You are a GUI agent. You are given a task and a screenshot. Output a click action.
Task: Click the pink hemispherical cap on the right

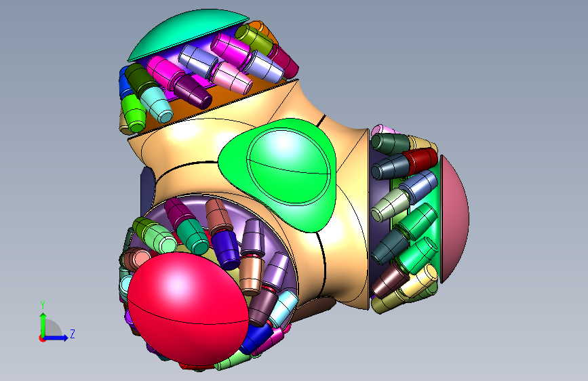[x=454, y=219]
